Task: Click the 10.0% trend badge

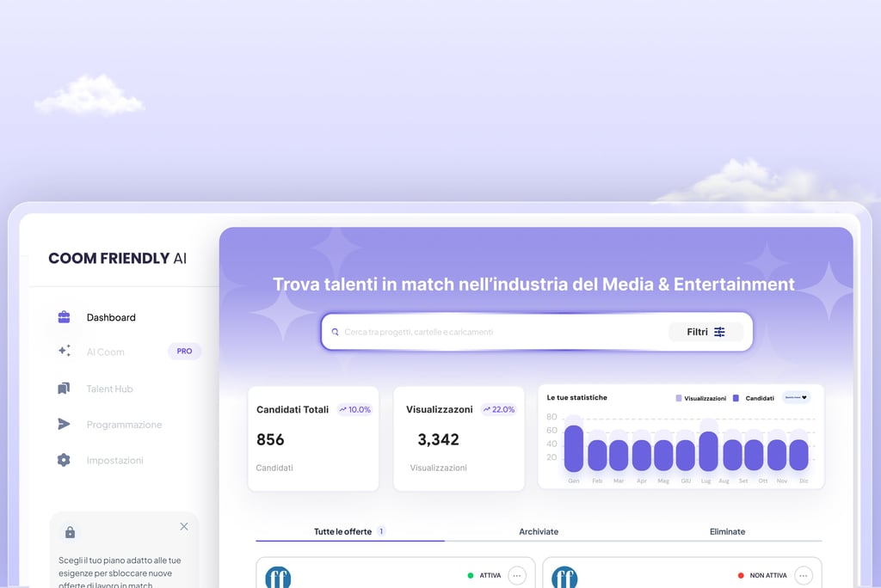Action: point(355,409)
